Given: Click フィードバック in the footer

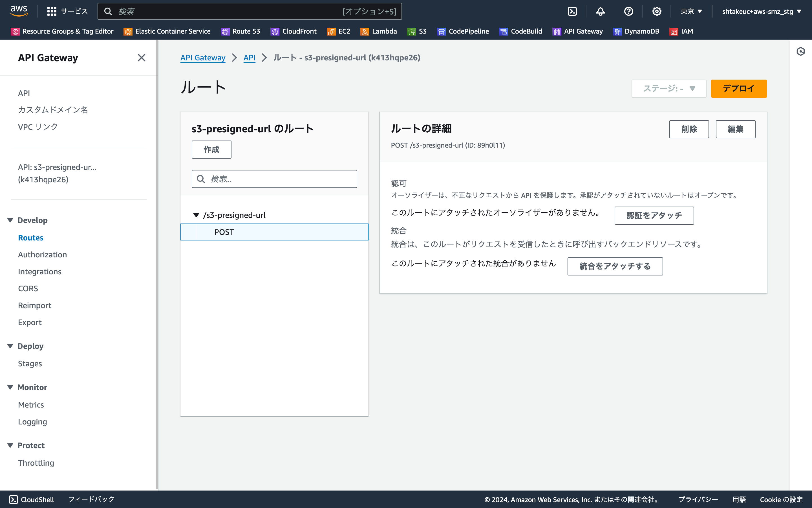Looking at the screenshot, I should point(91,499).
